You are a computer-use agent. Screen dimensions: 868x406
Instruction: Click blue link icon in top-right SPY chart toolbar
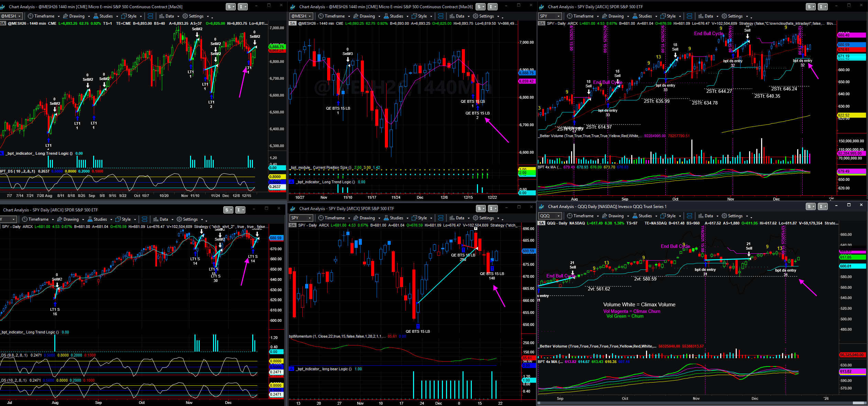pyautogui.click(x=690, y=16)
